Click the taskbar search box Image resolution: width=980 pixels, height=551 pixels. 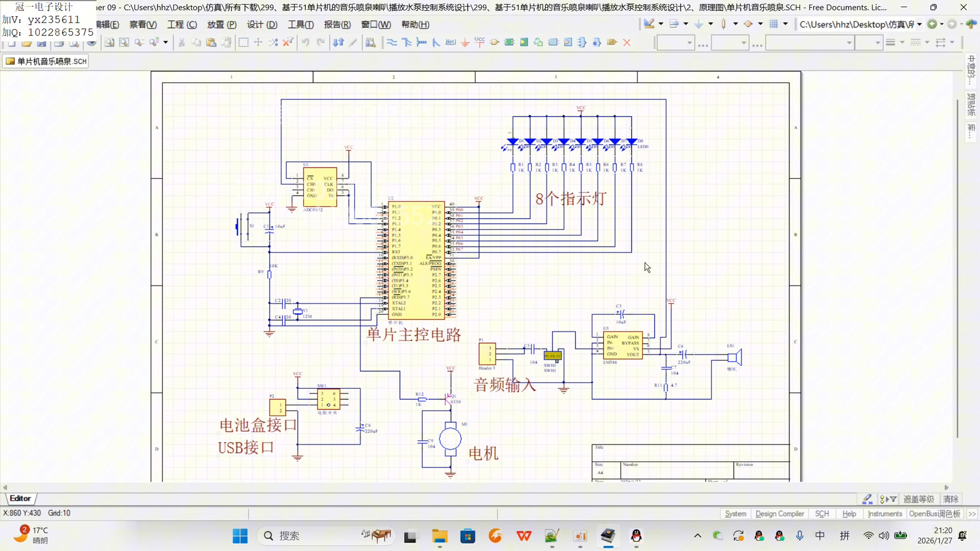pyautogui.click(x=327, y=536)
